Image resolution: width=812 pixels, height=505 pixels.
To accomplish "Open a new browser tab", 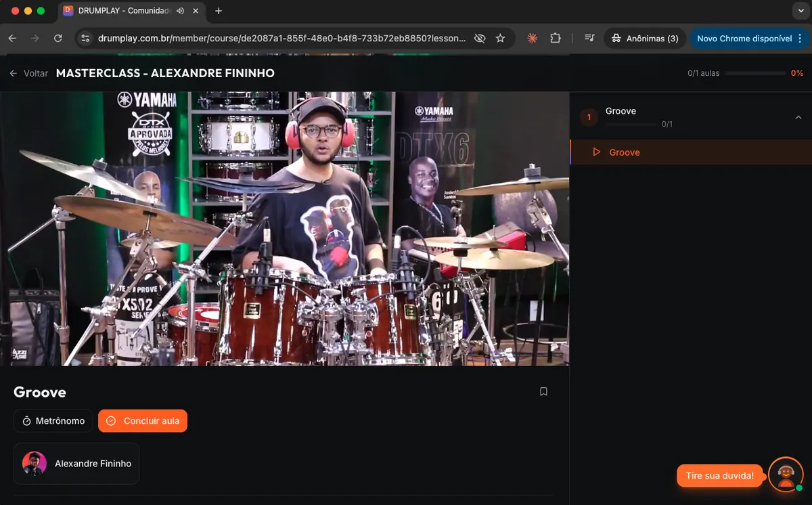I will [219, 11].
